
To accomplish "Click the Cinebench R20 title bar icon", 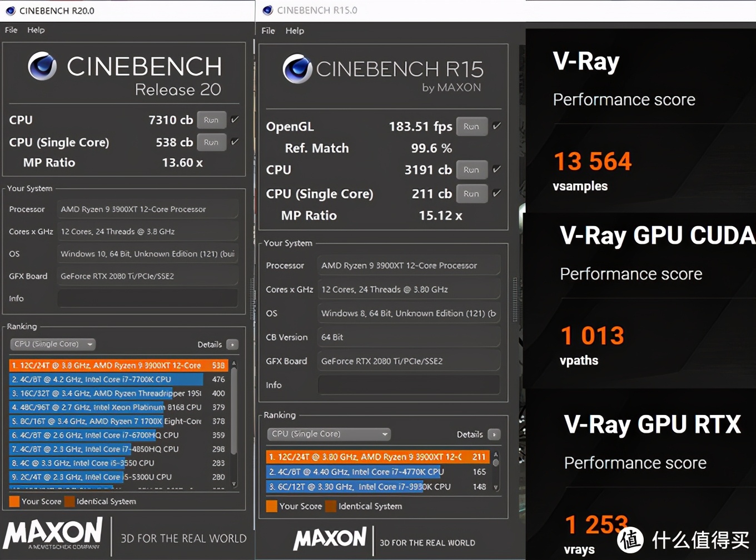I will pyautogui.click(x=10, y=11).
